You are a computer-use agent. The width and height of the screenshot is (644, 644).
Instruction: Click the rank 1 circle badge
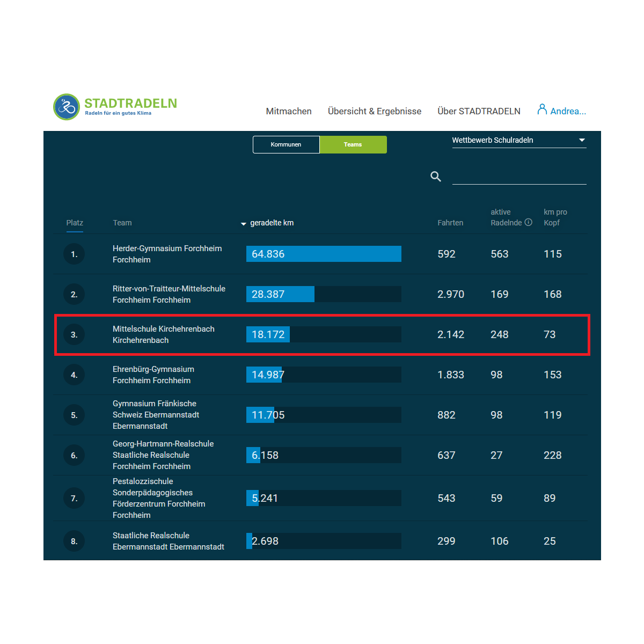pos(74,254)
